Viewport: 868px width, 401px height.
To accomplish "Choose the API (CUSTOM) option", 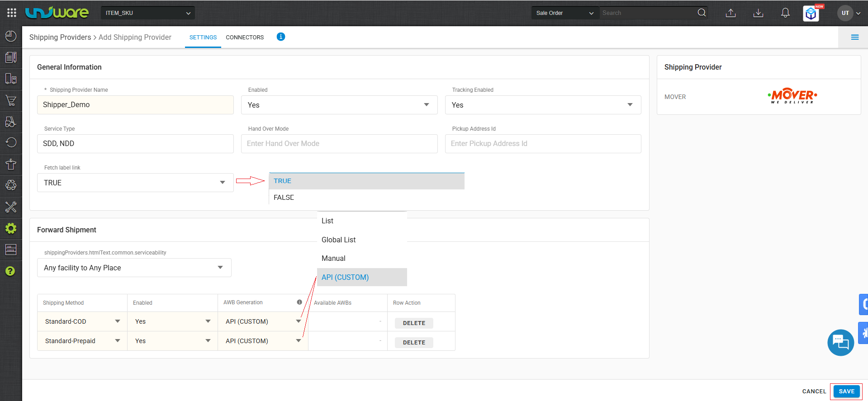I will pyautogui.click(x=362, y=277).
